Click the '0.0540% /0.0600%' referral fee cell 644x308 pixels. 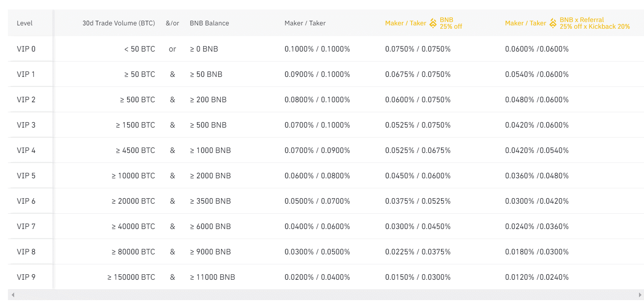click(537, 74)
